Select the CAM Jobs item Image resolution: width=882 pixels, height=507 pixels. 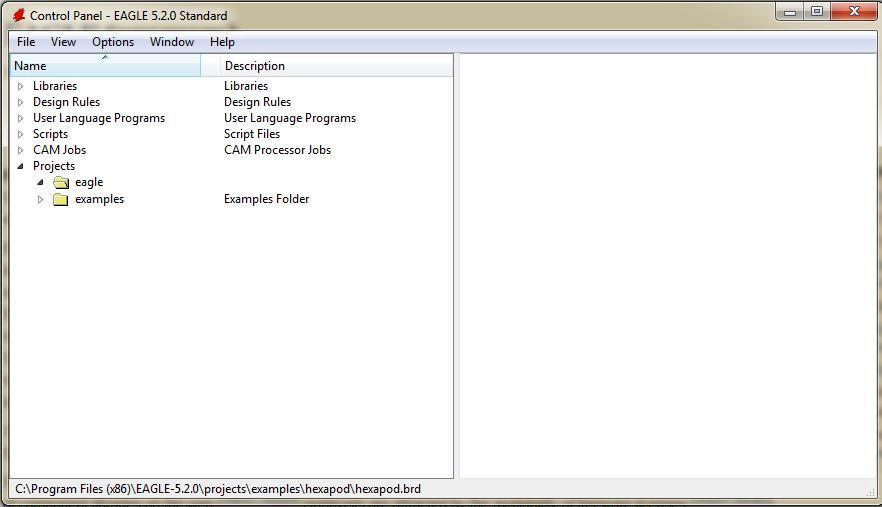tap(59, 150)
